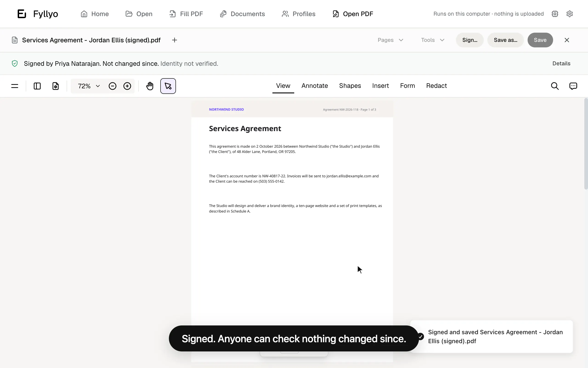Viewport: 588px width, 368px height.
Task: Click Open PDF in the top navigation
Action: [353, 14]
